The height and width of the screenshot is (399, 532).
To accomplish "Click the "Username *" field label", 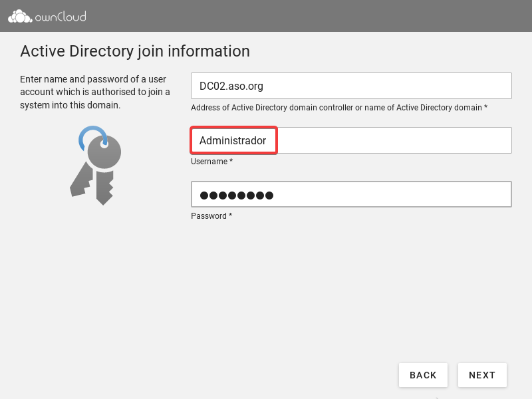I will pos(211,162).
